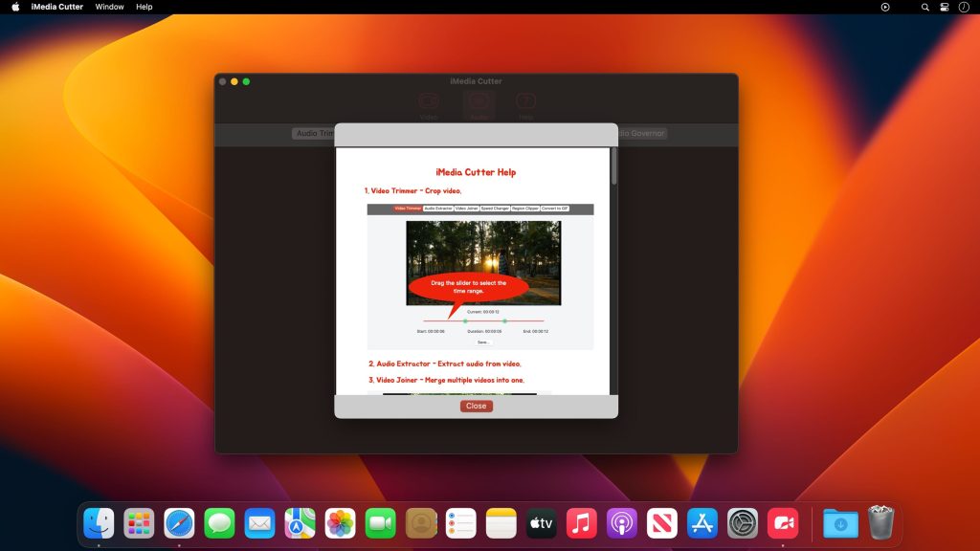Viewport: 980px width, 551px height.
Task: Open Apple TV from the Dock
Action: pyautogui.click(x=541, y=523)
